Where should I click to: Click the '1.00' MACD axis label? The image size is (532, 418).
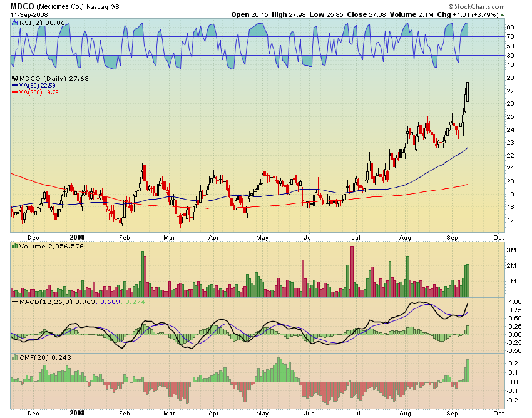click(515, 302)
